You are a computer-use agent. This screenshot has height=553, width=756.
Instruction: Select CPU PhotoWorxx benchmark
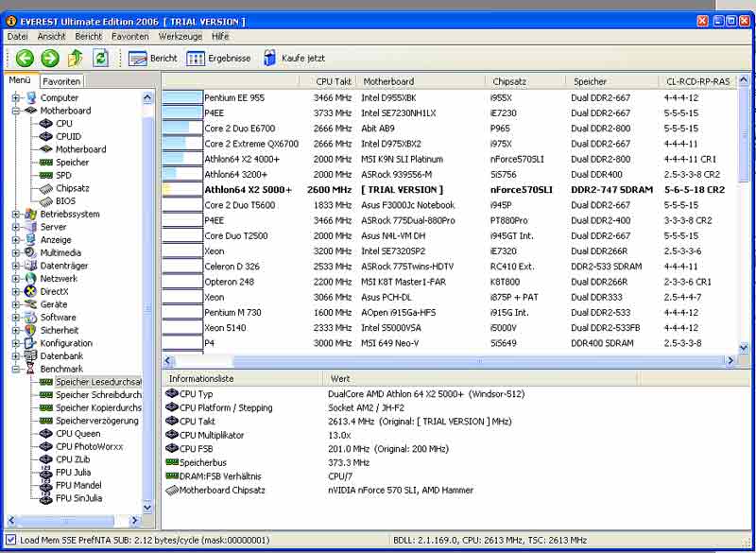pyautogui.click(x=89, y=446)
